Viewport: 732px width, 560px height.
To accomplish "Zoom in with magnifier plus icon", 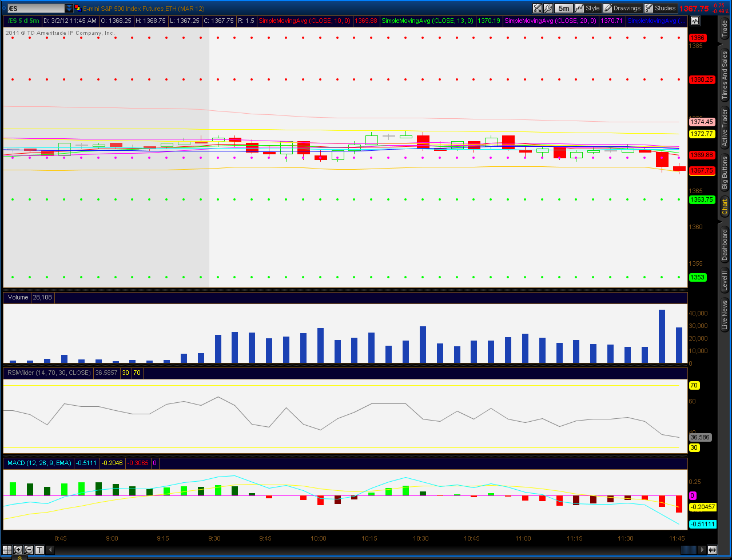I will point(18,550).
